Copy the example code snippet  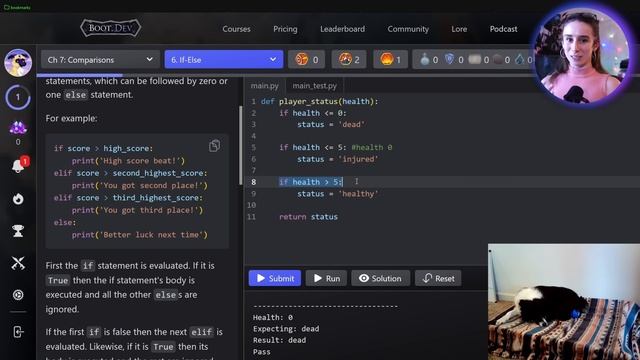click(x=214, y=146)
